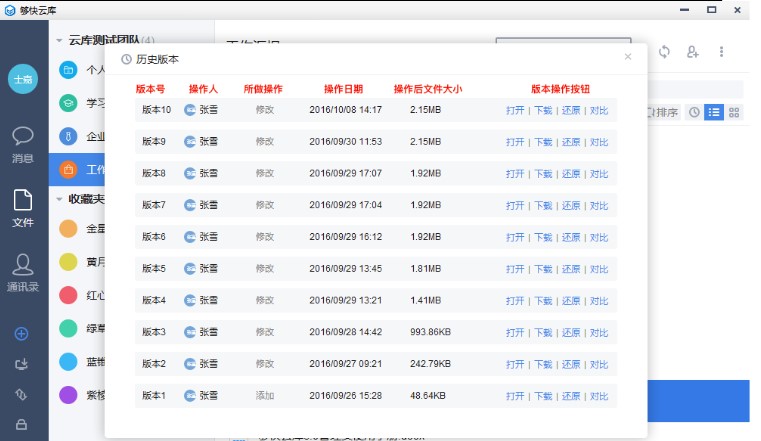Screen dimensions: 761x441
Task: Click 还原 to restore 版本5
Action: coord(570,269)
